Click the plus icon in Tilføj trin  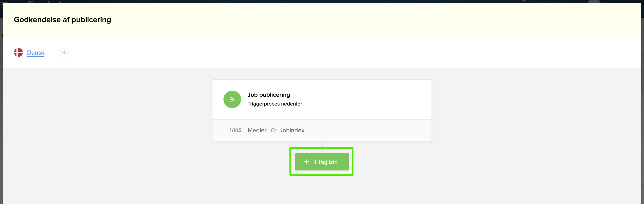[x=307, y=162]
